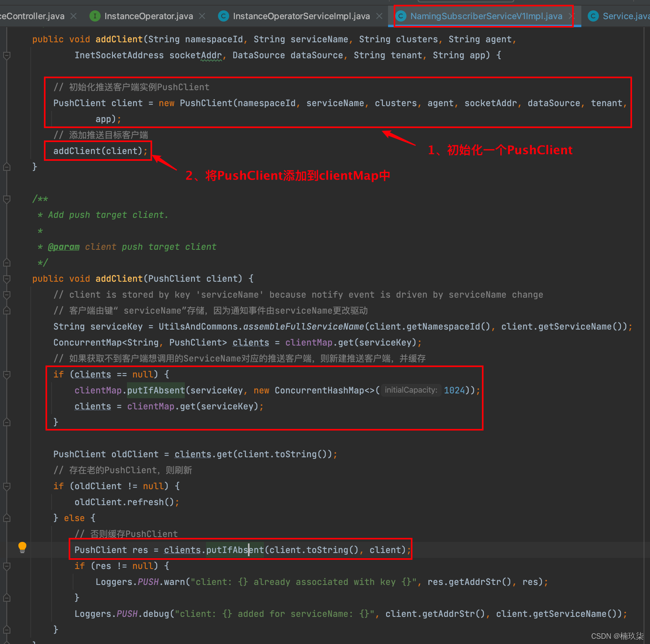Click the numeric literal 1024
Viewport: 650px width, 644px height.
point(454,390)
